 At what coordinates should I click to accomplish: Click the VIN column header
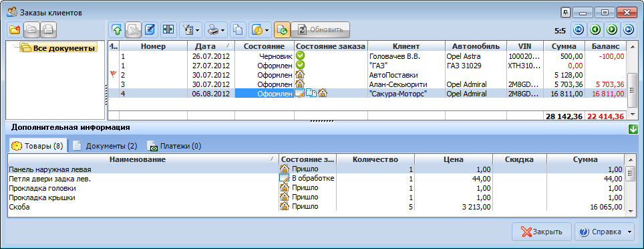click(x=525, y=46)
